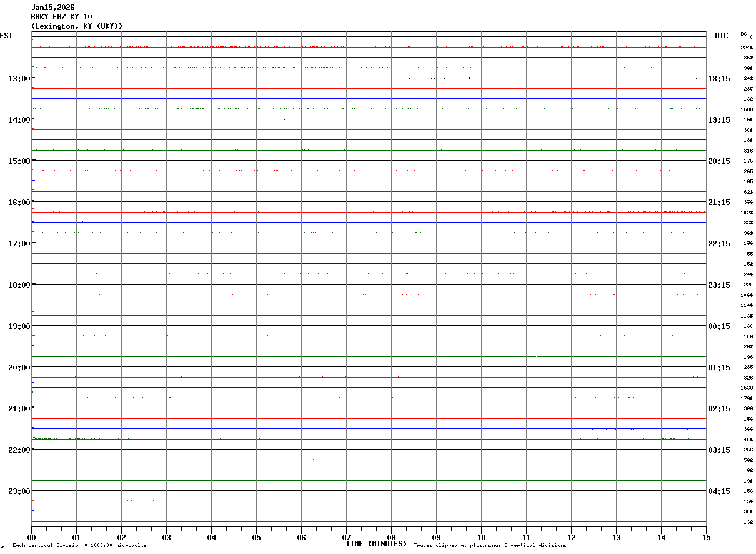The image size is (756, 554).
Task: Click minute 06 on the time axis
Action: coord(301,537)
